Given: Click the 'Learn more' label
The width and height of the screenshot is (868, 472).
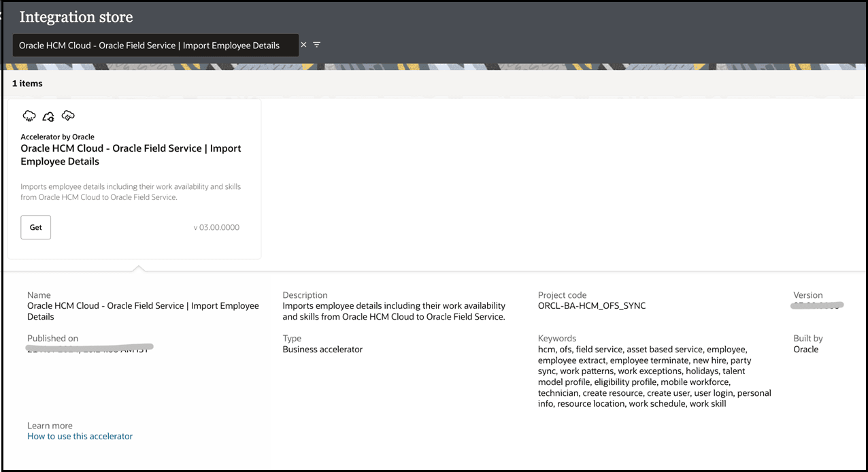Looking at the screenshot, I should click(x=50, y=426).
